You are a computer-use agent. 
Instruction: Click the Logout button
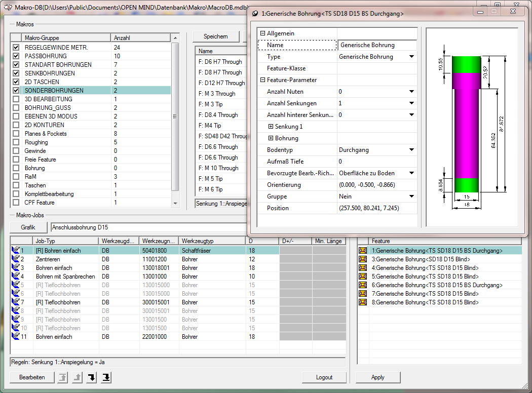[x=324, y=377]
